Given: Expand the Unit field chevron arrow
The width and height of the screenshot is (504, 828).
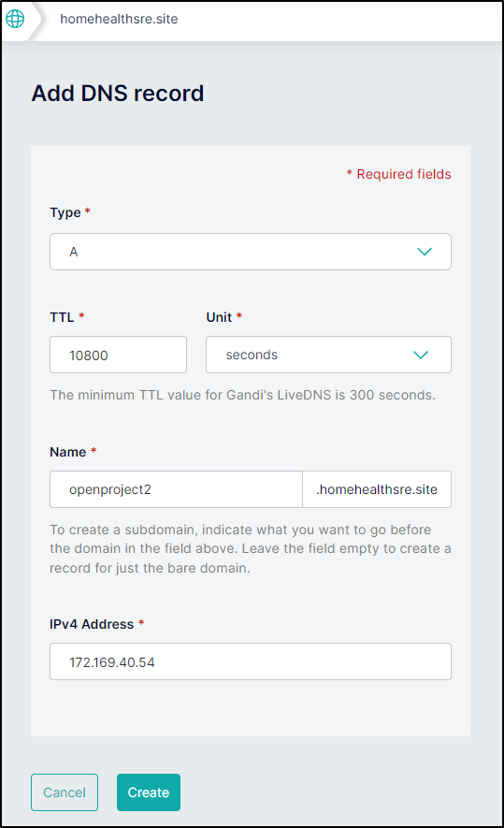Looking at the screenshot, I should click(x=421, y=355).
